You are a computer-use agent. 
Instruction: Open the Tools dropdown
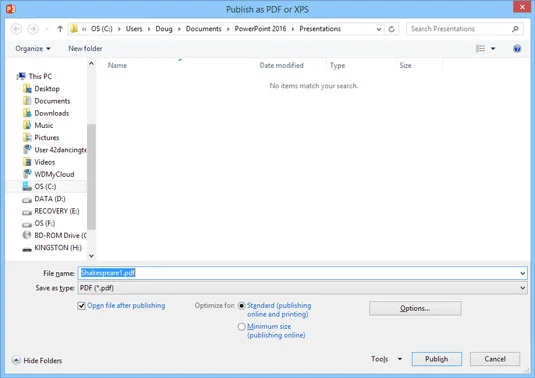click(x=386, y=359)
